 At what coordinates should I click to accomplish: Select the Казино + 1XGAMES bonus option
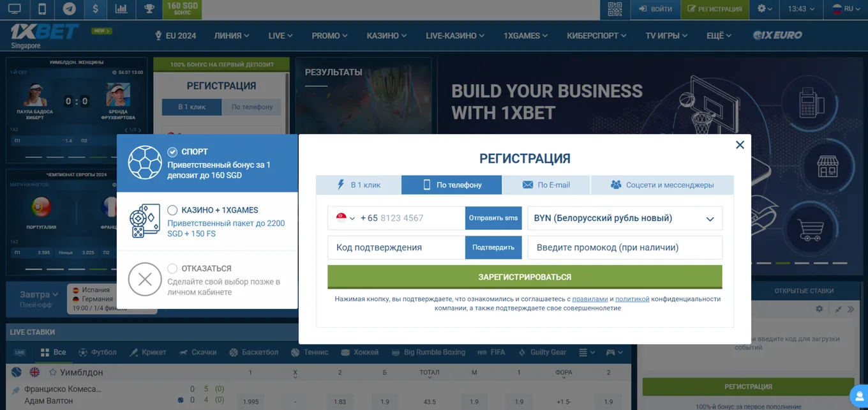(x=207, y=222)
